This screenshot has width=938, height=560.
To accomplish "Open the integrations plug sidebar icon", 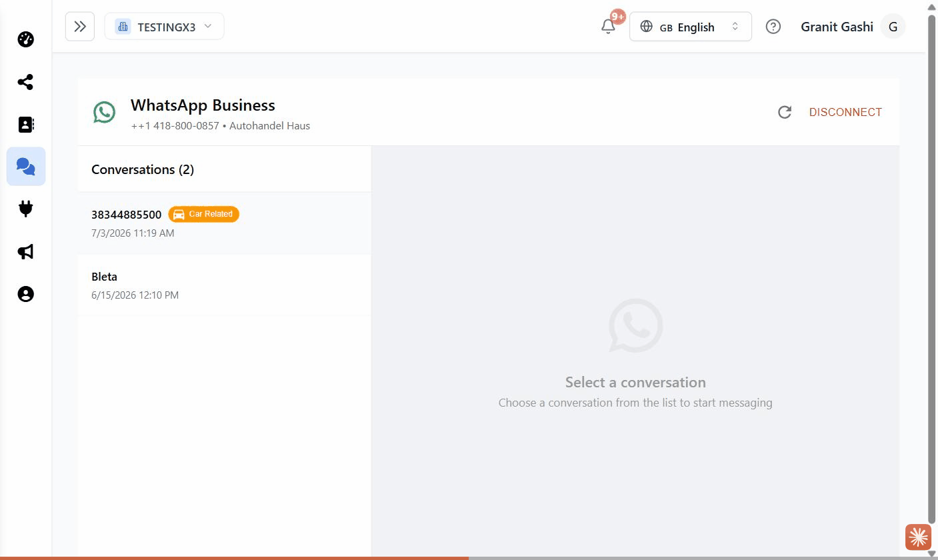I will point(25,209).
